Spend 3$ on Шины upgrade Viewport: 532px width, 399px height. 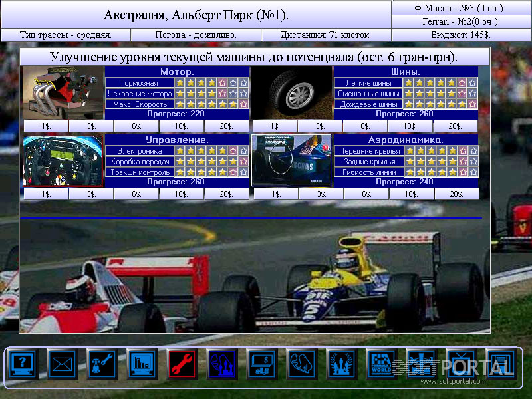[320, 126]
